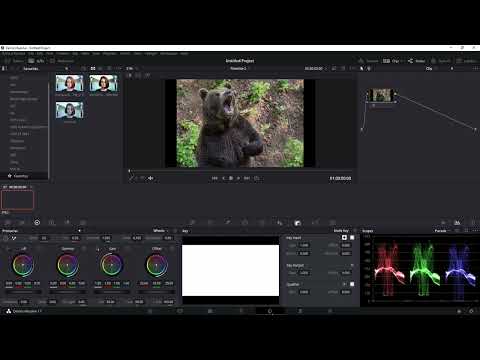The height and width of the screenshot is (360, 480).
Task: Reset the Offset wheel
Action: pyautogui.click(x=172, y=249)
